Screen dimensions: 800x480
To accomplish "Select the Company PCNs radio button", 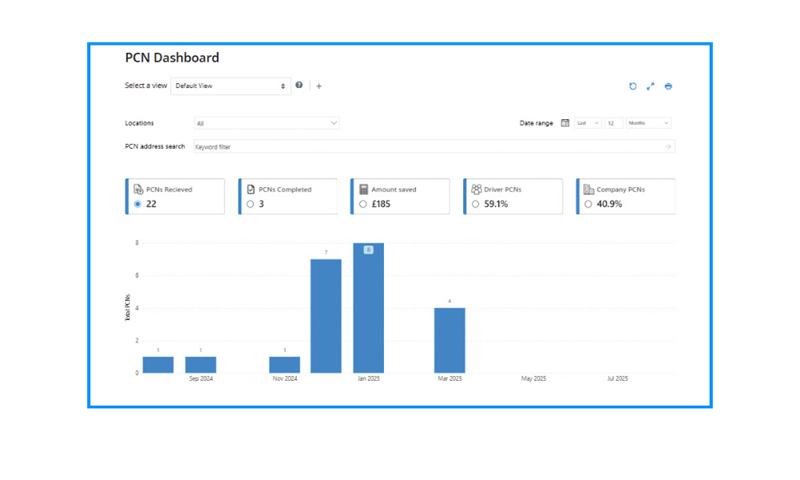I will point(588,204).
